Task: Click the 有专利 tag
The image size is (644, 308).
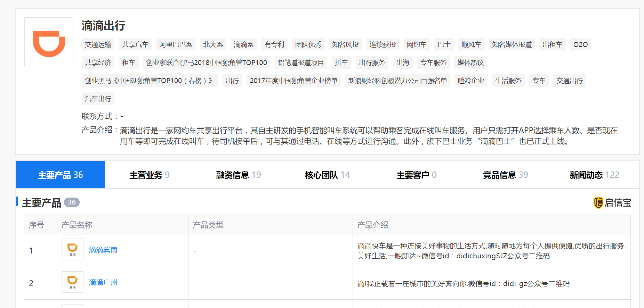Action: pos(274,44)
